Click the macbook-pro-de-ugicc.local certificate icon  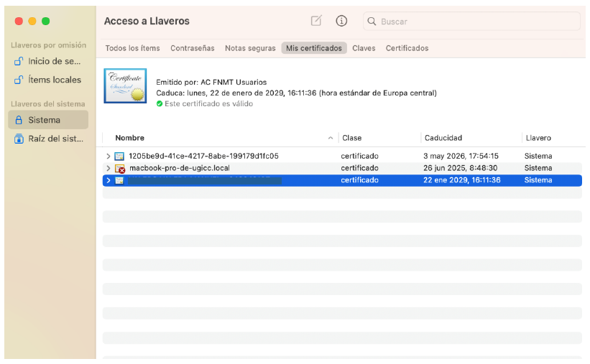tap(120, 168)
